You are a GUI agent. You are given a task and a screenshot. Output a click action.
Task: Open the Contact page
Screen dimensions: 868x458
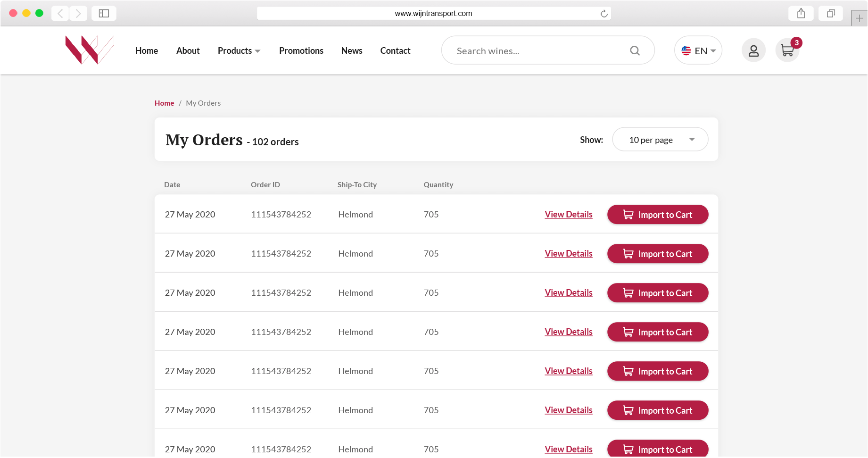pyautogui.click(x=395, y=50)
